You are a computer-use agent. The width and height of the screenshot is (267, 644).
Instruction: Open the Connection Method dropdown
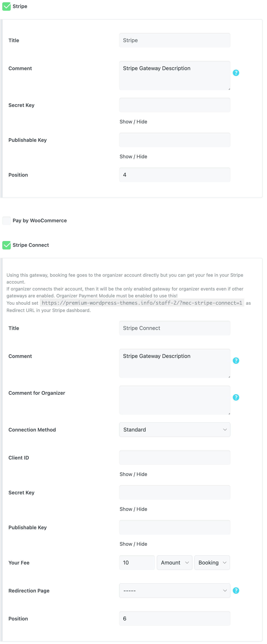click(174, 429)
